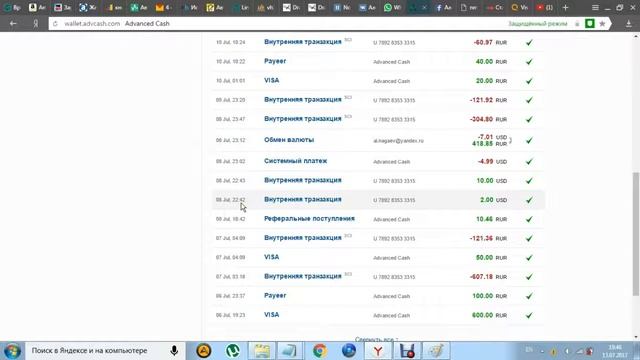
Task: Reload the page with the refresh icon
Action: [55, 24]
